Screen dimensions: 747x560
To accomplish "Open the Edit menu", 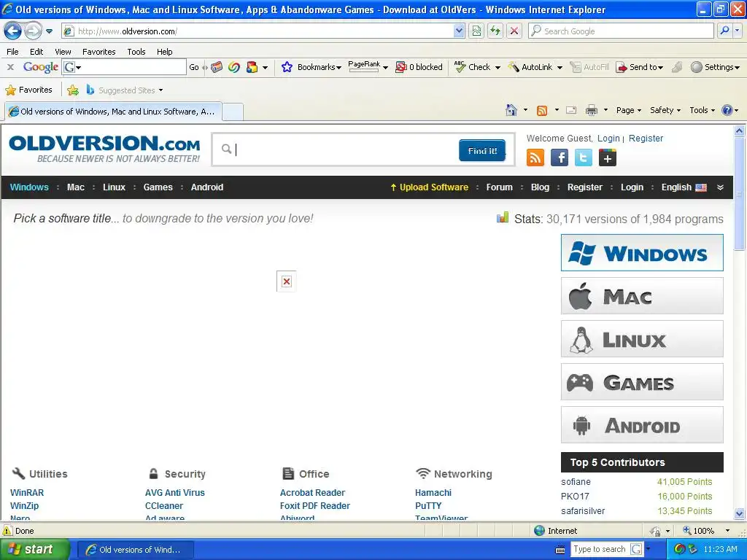I will tap(36, 52).
